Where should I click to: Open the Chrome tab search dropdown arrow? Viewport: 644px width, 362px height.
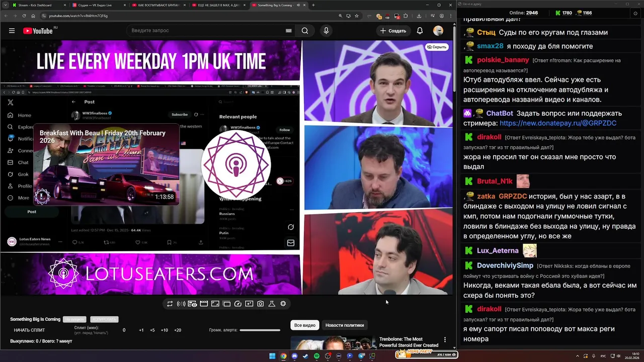[6, 5]
